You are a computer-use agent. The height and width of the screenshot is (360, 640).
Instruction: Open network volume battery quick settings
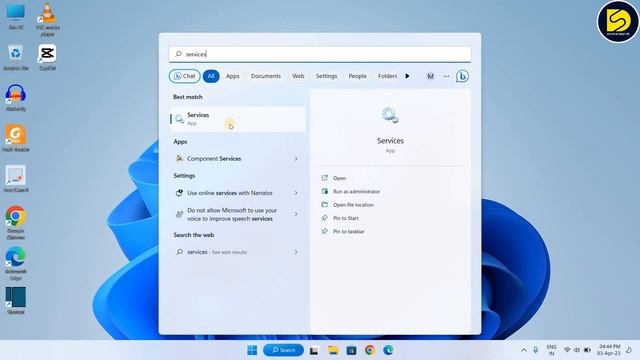click(577, 350)
